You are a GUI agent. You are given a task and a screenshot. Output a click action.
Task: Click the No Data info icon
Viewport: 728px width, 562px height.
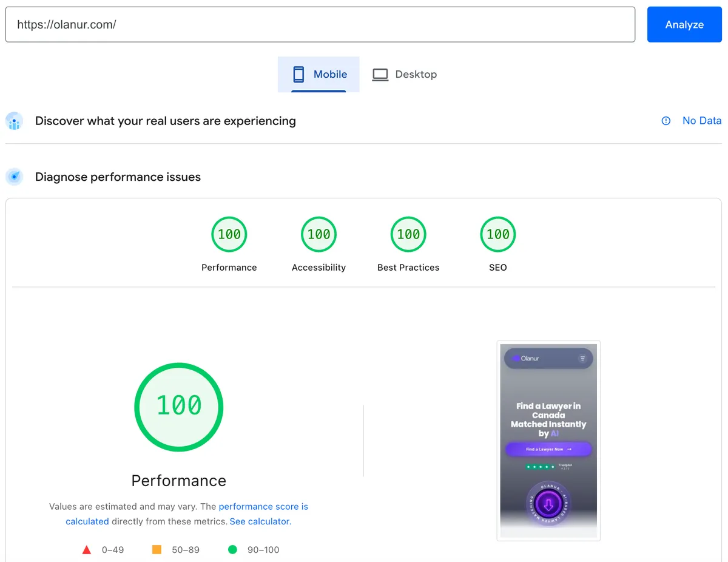[x=666, y=121]
